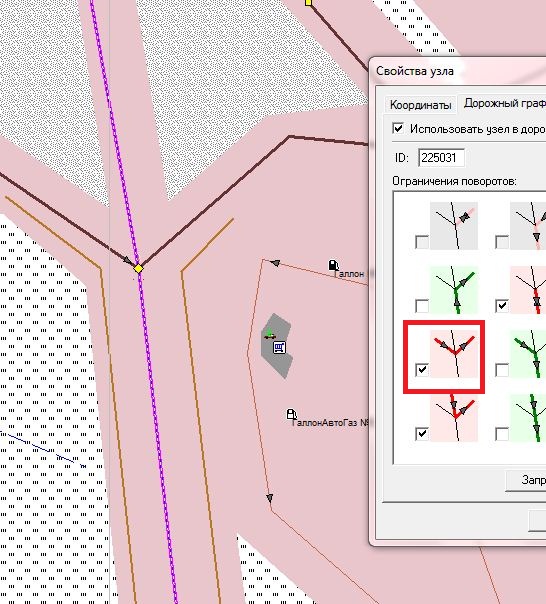Uncheck the bottom-left turn restriction checkbox
Screen dimensions: 546x604
click(x=422, y=434)
